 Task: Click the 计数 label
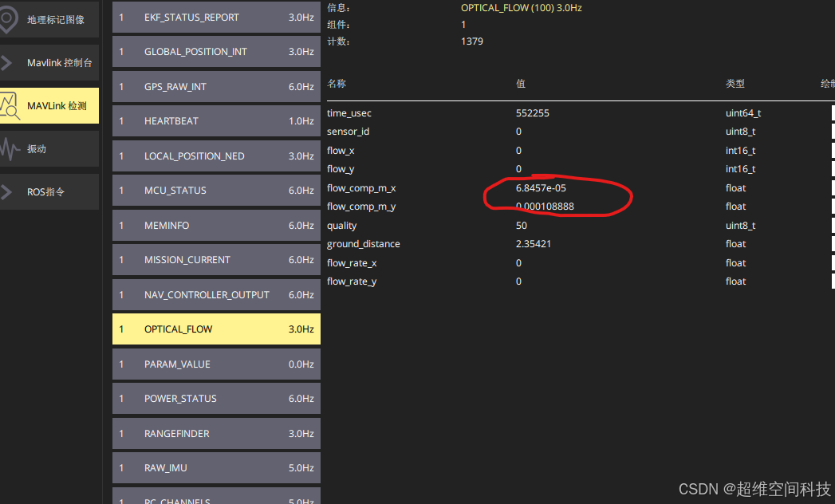338,41
